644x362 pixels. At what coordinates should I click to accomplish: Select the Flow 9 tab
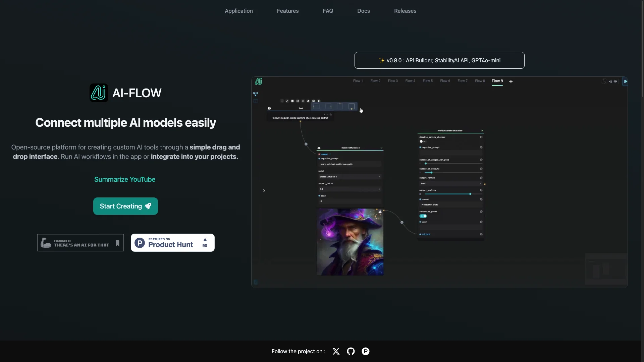pyautogui.click(x=497, y=81)
